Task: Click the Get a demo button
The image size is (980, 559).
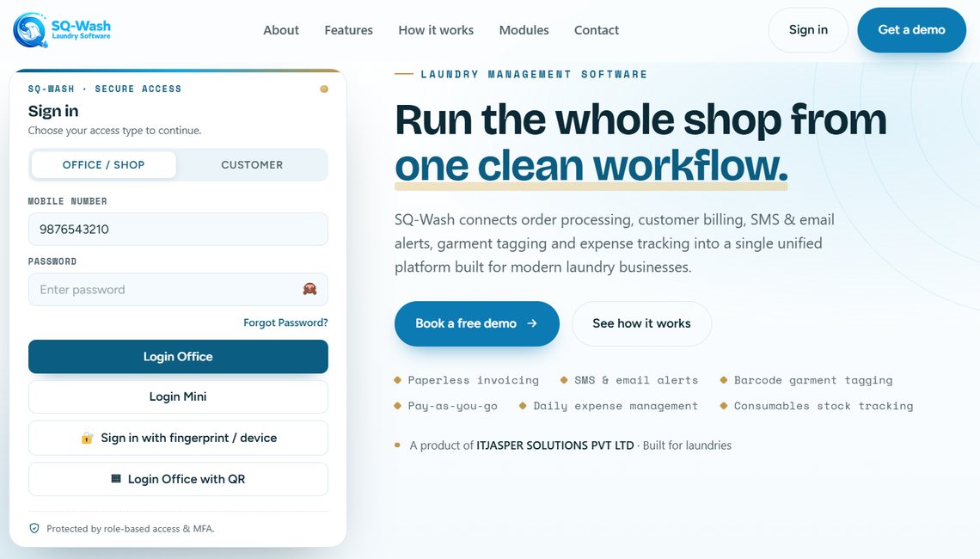Action: (x=911, y=30)
